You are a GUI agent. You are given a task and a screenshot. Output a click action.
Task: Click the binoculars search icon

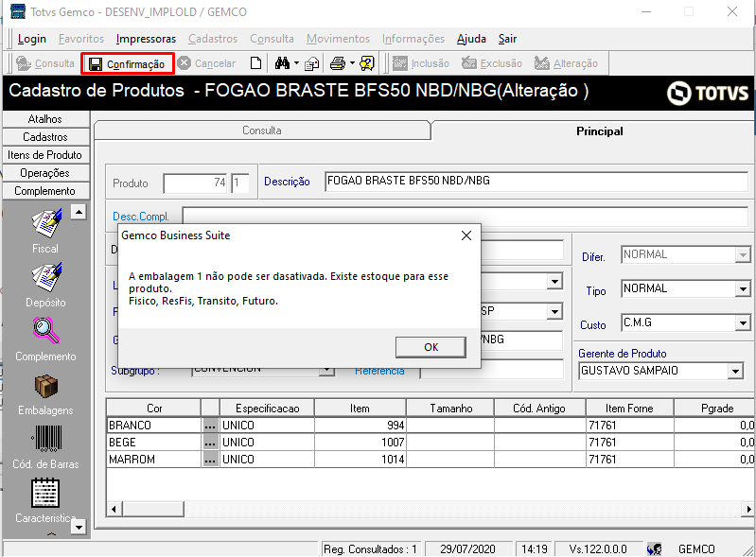pos(283,63)
